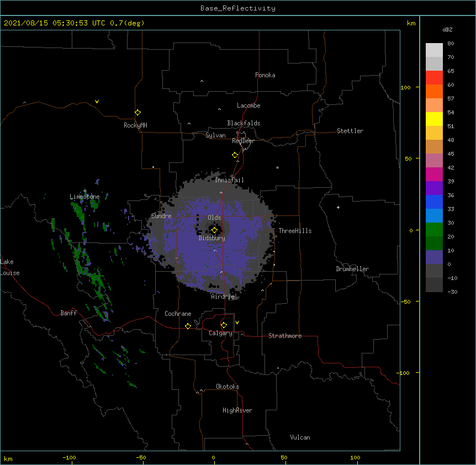
Task: Click the Vulcan town label
Action: (300, 437)
